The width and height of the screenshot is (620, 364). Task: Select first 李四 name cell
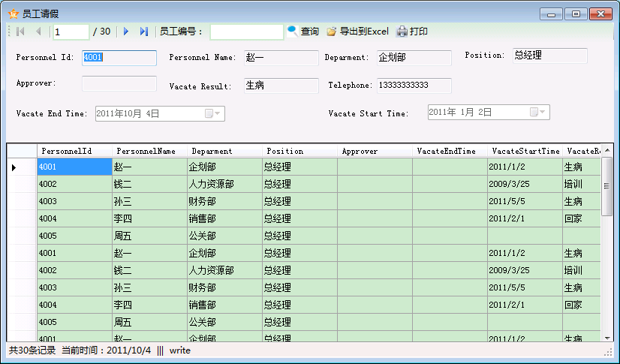(x=150, y=218)
